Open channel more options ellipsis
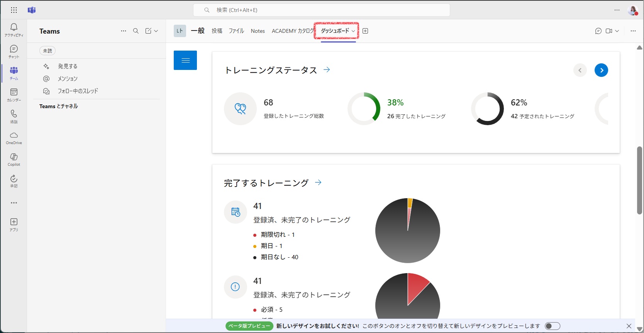This screenshot has height=333, width=644. coord(633,31)
